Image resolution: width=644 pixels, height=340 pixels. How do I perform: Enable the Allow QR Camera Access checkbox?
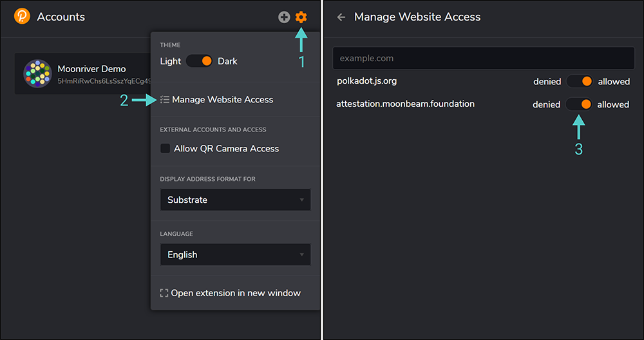tap(165, 148)
